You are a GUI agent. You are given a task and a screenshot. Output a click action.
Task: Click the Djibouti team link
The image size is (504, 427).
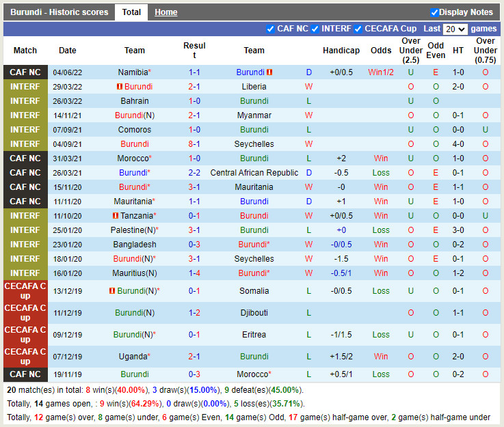click(x=254, y=313)
